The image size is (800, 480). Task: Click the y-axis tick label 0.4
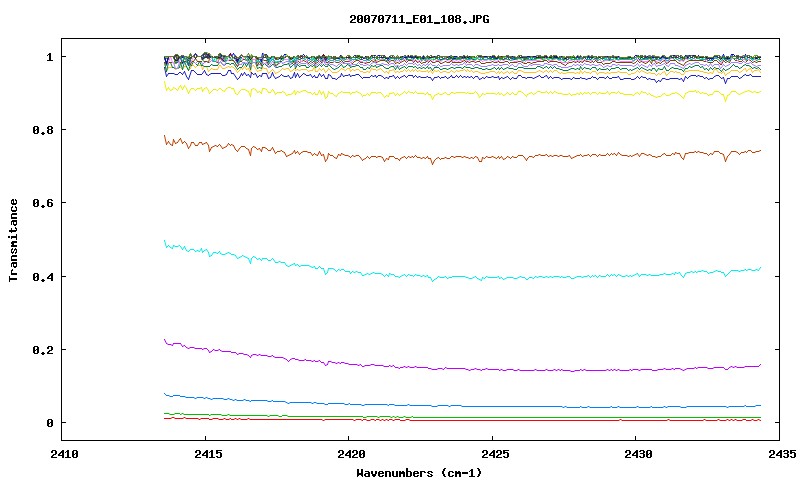coord(43,276)
